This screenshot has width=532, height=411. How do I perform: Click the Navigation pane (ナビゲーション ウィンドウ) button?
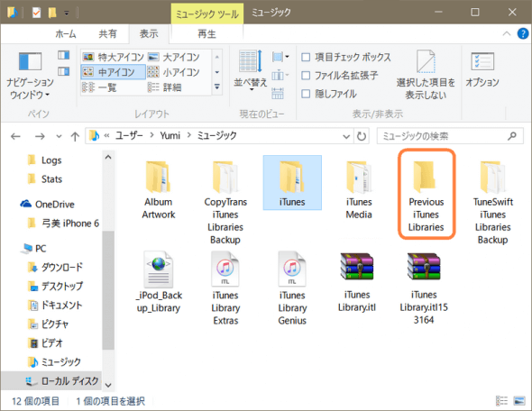click(30, 76)
